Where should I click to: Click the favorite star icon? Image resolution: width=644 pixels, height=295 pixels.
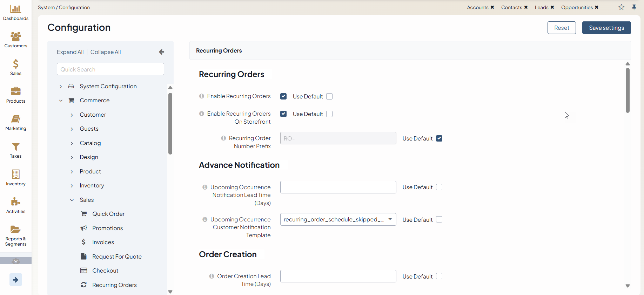[x=621, y=7]
